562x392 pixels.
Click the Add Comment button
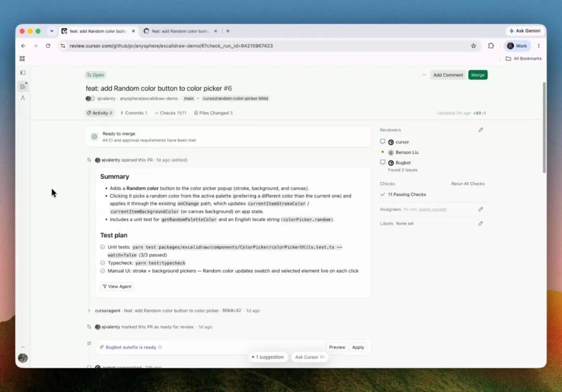click(x=448, y=75)
